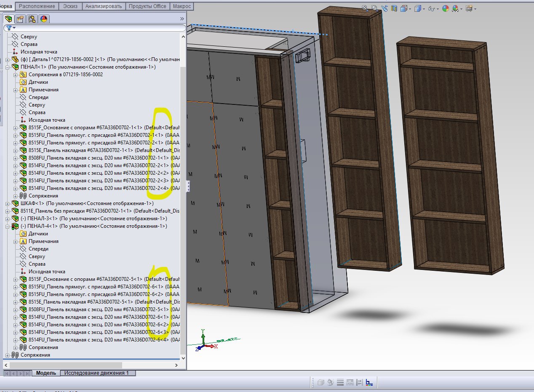The height and width of the screenshot is (392, 534).
Task: Open the Анализировать tab
Action: (x=104, y=6)
